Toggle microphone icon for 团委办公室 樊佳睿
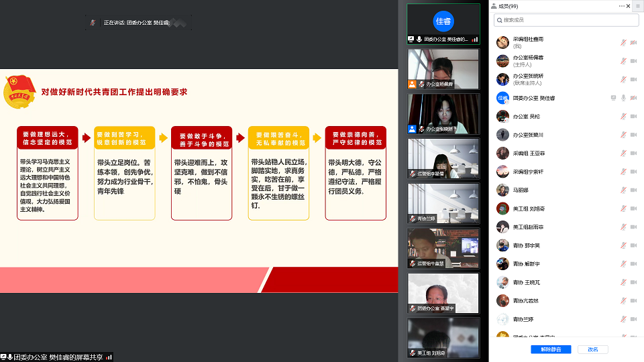 623,98
